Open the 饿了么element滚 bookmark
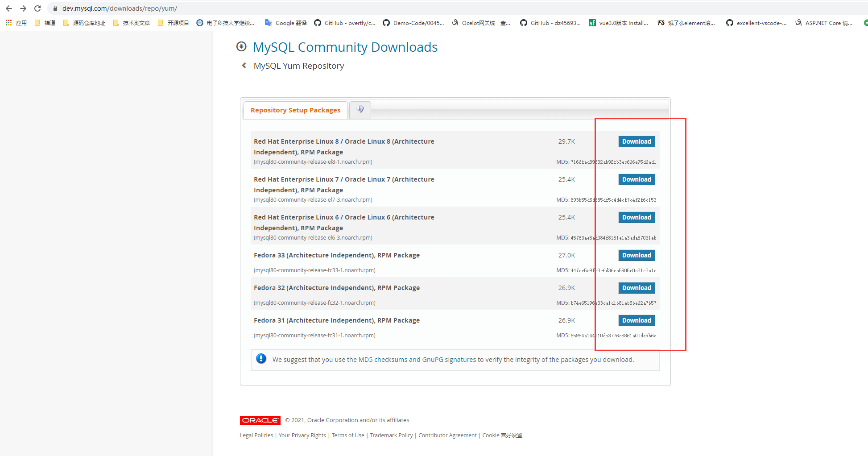This screenshot has height=456, width=868. pyautogui.click(x=686, y=23)
